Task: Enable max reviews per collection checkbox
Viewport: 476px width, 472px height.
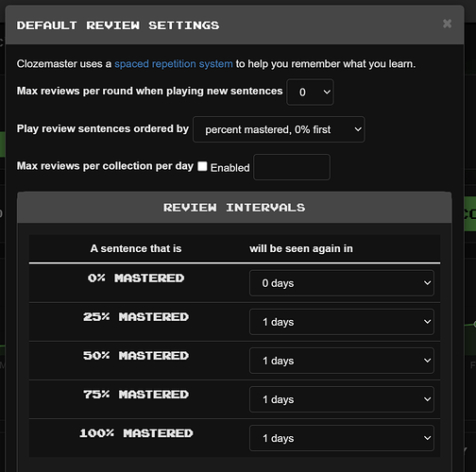Action: (x=202, y=166)
